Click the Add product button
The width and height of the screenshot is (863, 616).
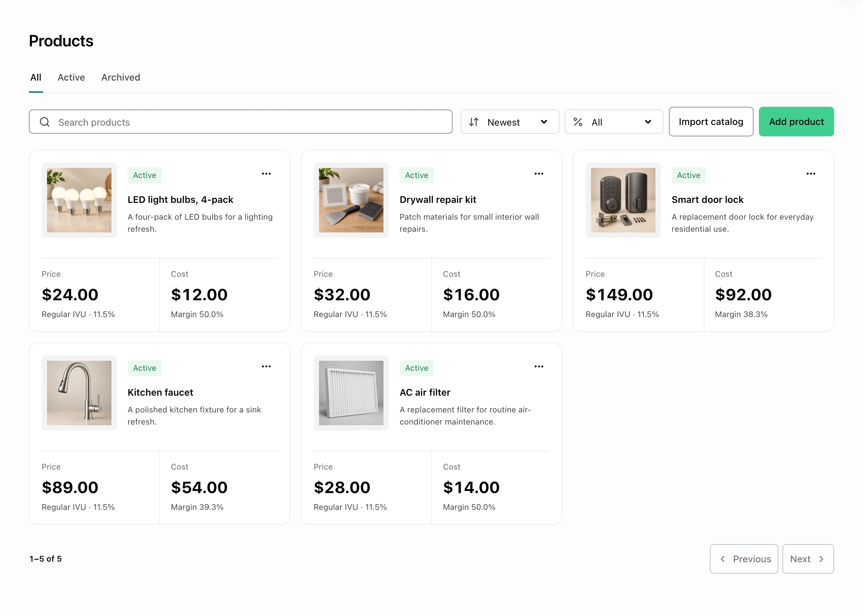click(x=796, y=122)
